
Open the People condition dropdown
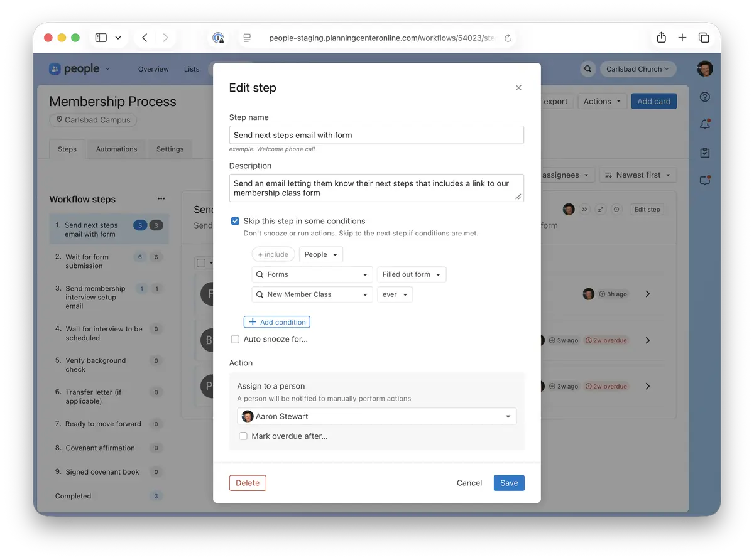(x=321, y=254)
